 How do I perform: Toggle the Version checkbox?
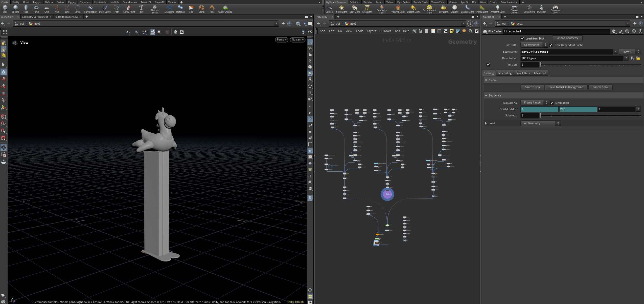(488, 65)
